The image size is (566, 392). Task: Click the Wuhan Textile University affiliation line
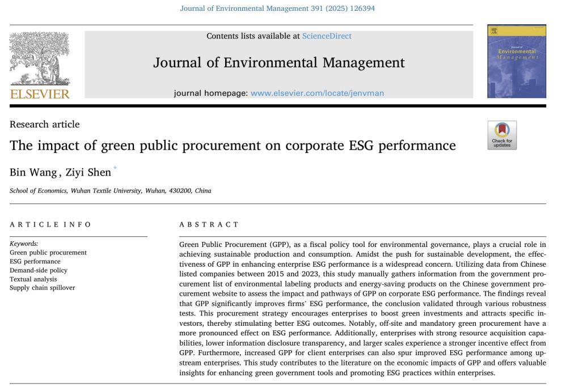110,190
